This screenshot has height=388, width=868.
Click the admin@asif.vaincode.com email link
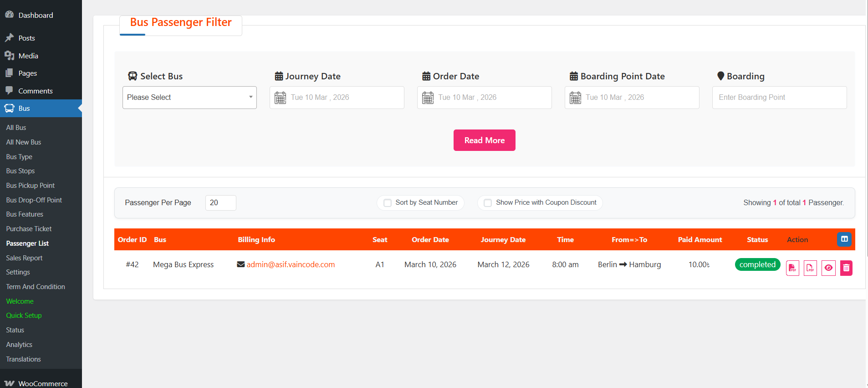click(291, 264)
